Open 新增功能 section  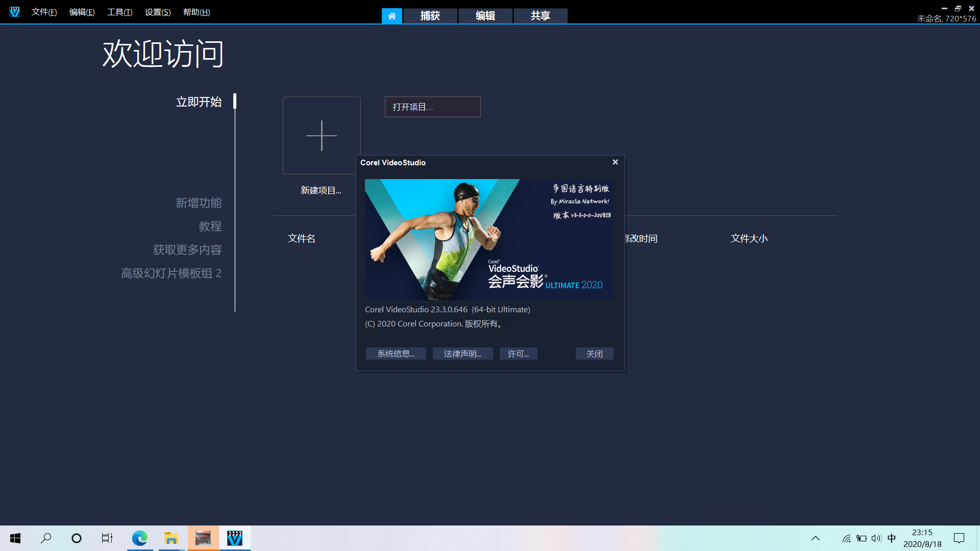(x=199, y=203)
